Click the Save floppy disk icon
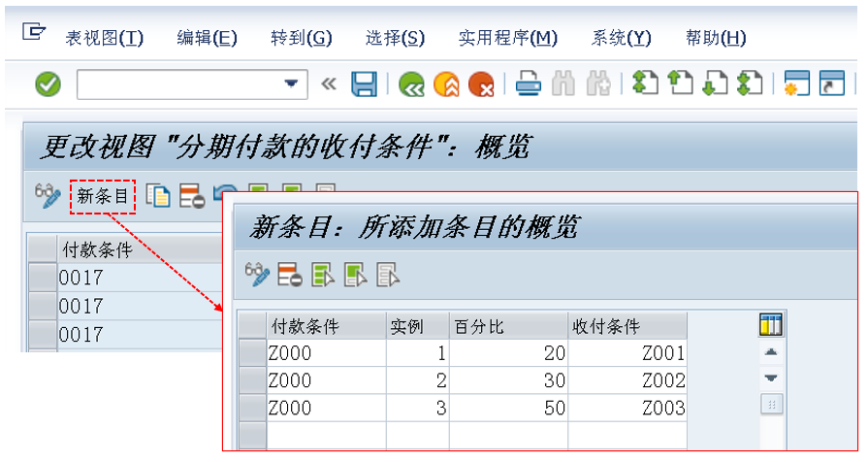Viewport: 868px width, 462px height. coord(364,84)
